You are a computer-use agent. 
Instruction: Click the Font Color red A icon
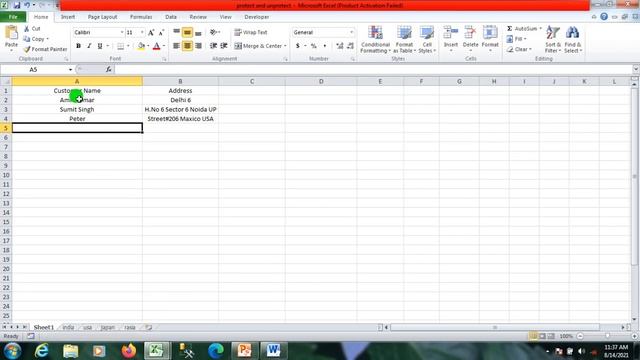coord(156,46)
